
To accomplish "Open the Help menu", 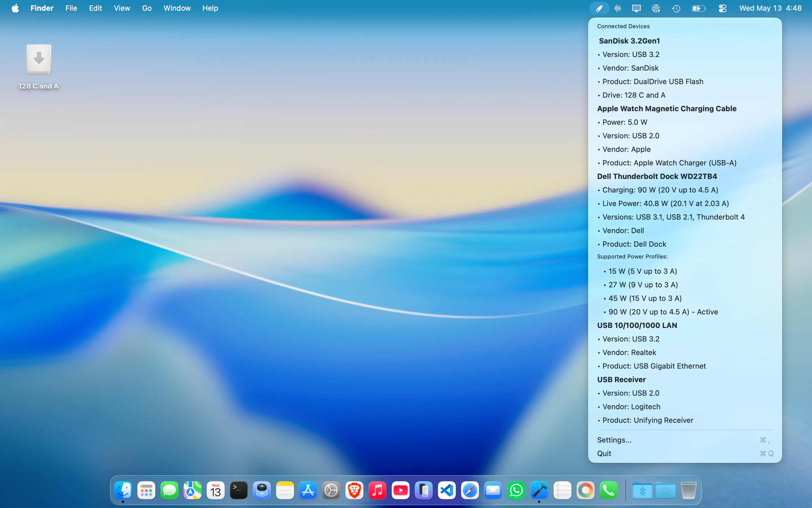I will point(210,8).
